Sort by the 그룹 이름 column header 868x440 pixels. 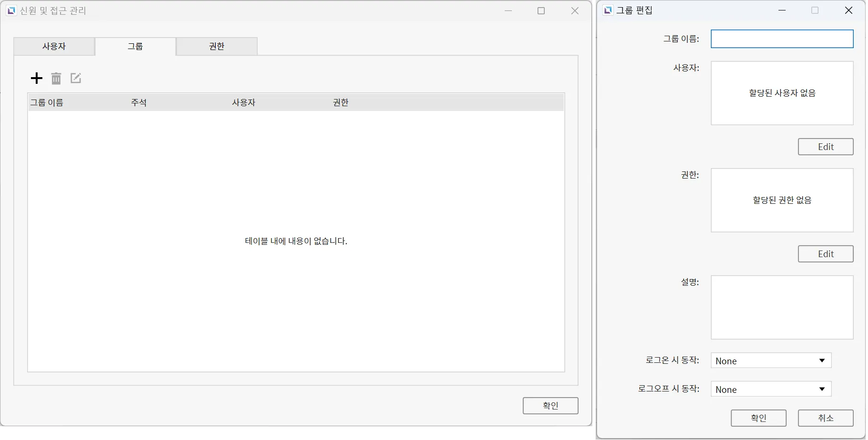[47, 103]
